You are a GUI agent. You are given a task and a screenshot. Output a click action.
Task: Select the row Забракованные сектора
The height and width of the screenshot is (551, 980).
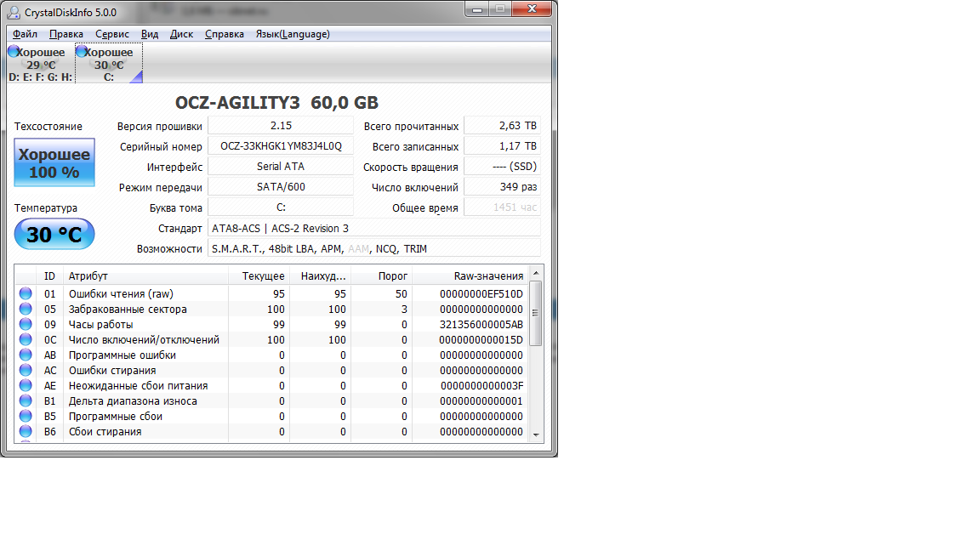coord(271,309)
